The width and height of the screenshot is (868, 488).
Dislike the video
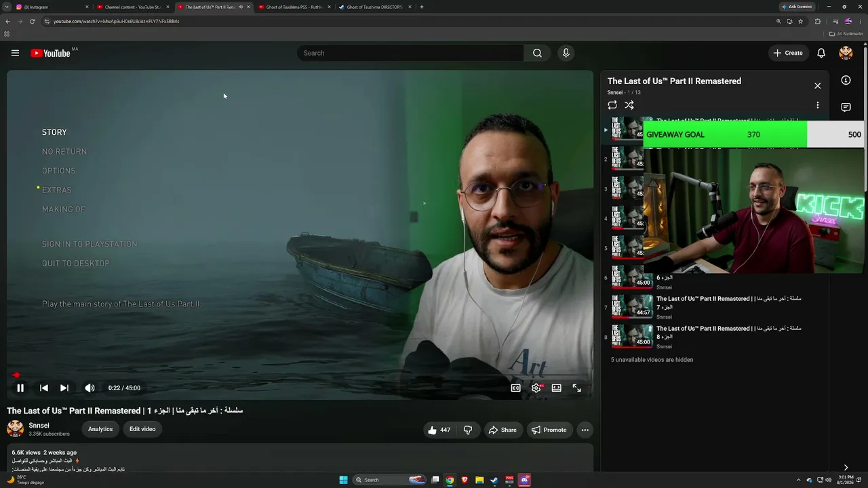[467, 430]
